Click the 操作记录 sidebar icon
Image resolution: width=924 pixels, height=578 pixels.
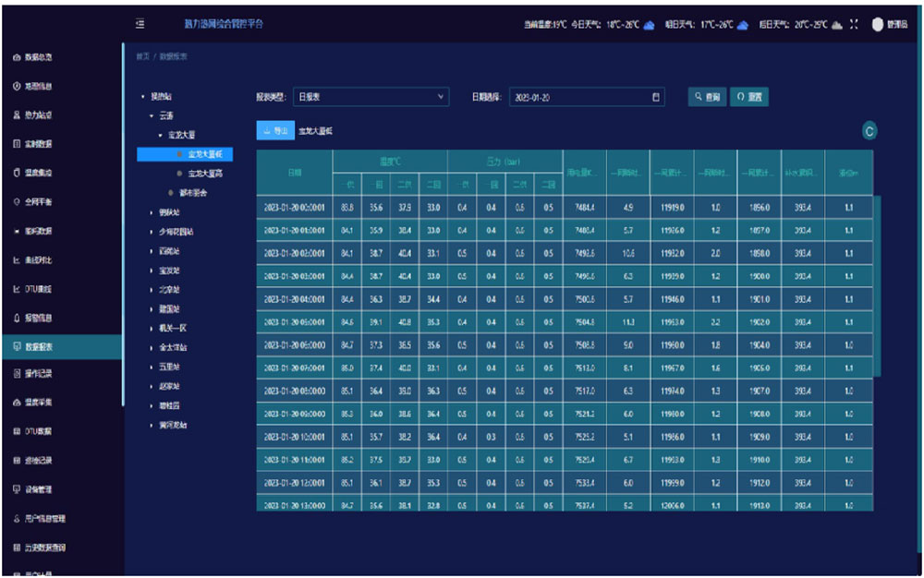point(17,373)
